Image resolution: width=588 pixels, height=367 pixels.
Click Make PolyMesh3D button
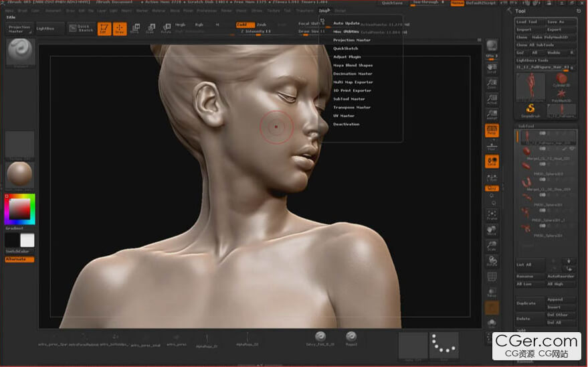pyautogui.click(x=553, y=38)
